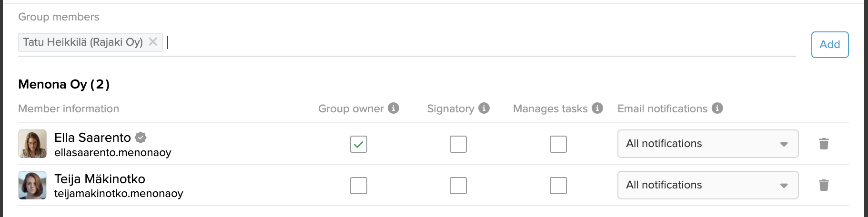Open Teija Mäkinotko's profile photo
Image resolution: width=868 pixels, height=217 pixels.
pyautogui.click(x=32, y=185)
